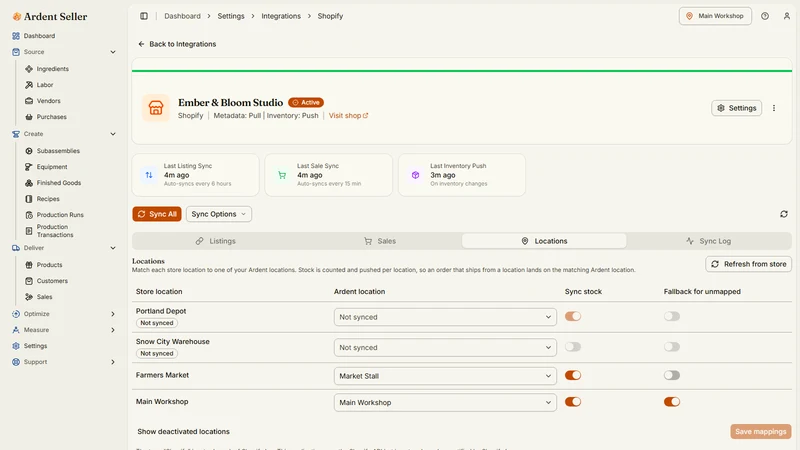Screen dimensions: 800x450
Task: Open the integration Settings button
Action: [x=736, y=108]
